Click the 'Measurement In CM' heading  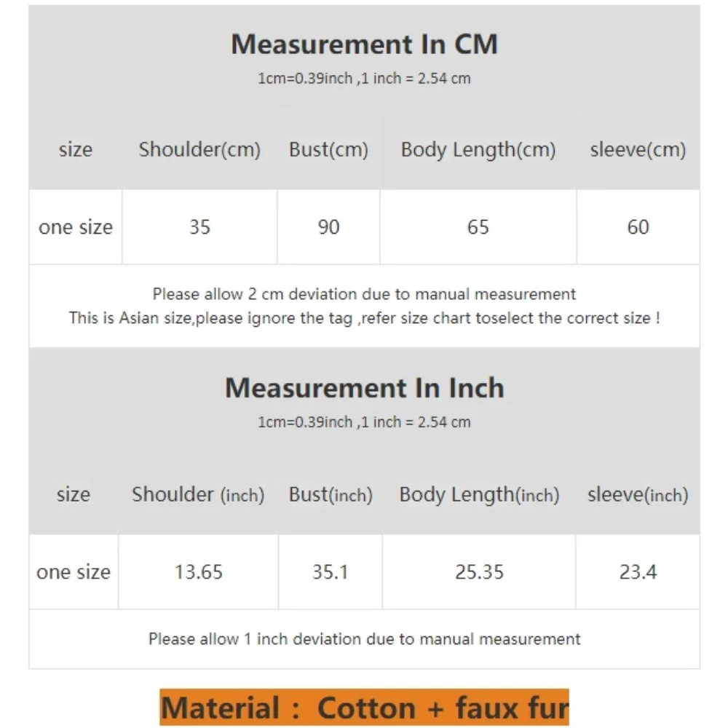pyautogui.click(x=364, y=44)
